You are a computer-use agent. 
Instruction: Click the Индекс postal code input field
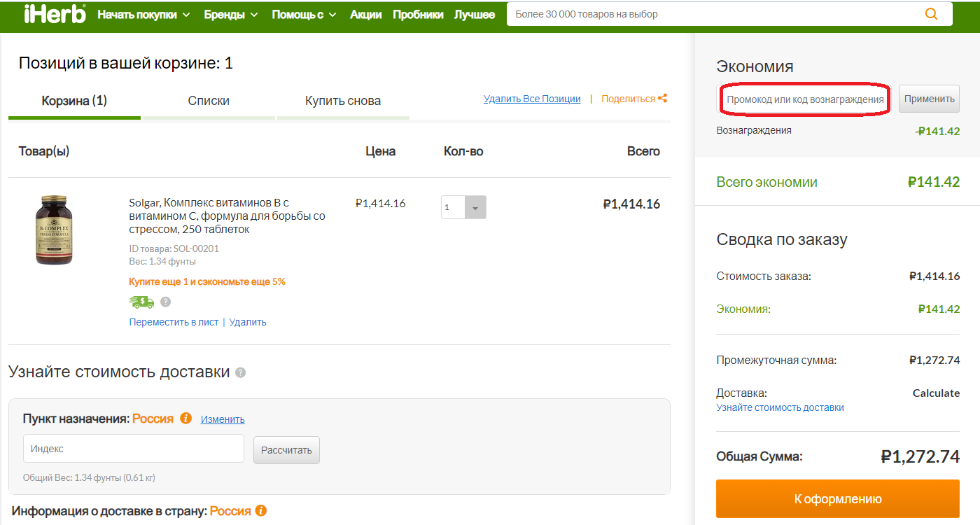[134, 449]
